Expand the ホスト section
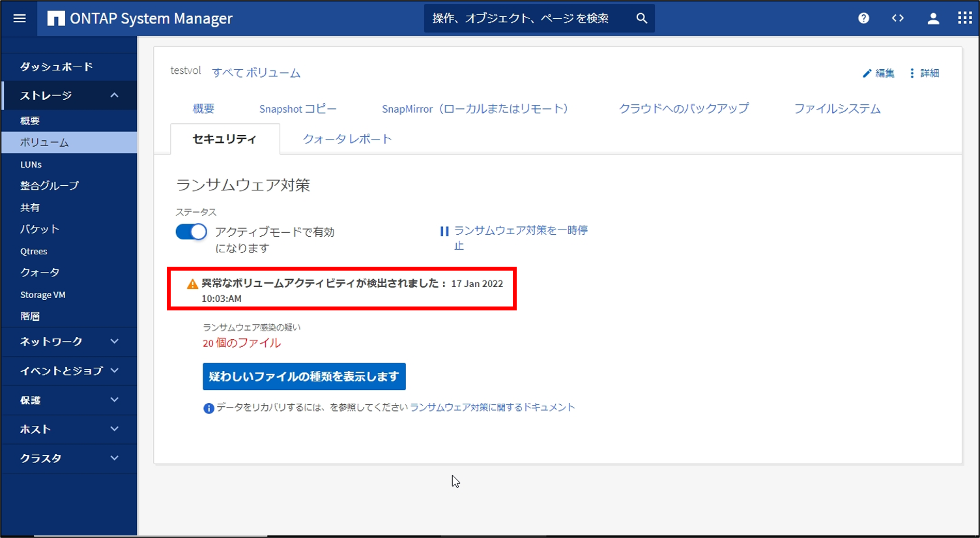This screenshot has width=980, height=538. point(69,429)
